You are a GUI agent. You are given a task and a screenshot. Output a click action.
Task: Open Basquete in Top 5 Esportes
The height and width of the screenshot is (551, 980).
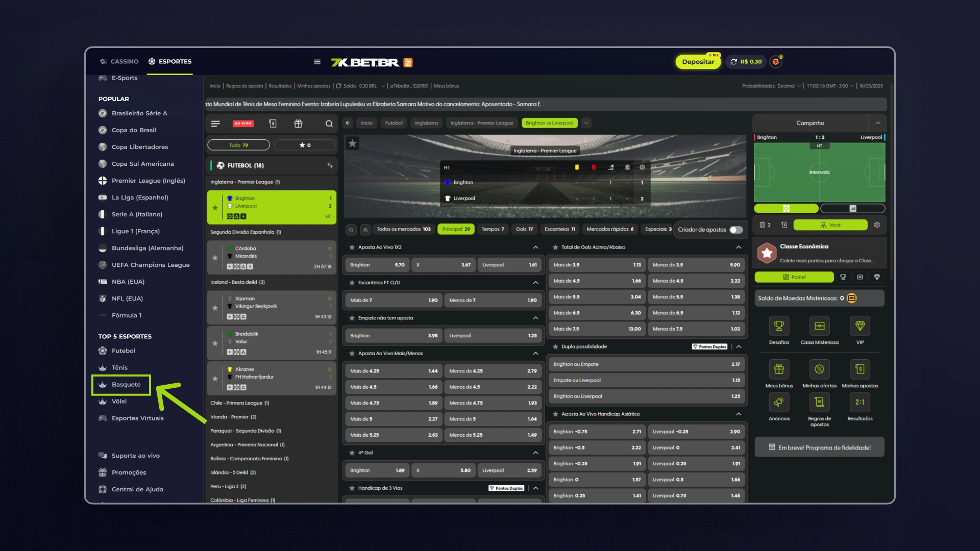126,385
